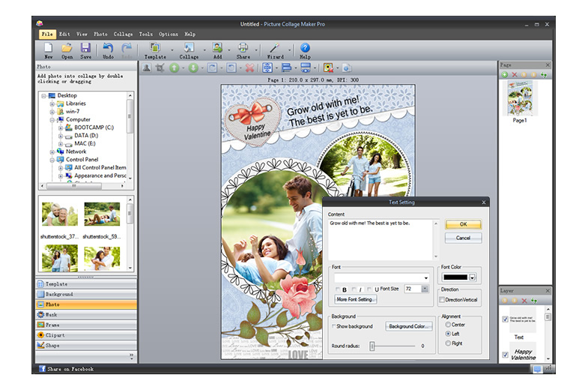Screen dimensions: 588x390
Task: Click the black Font Color swatch
Action: (455, 277)
